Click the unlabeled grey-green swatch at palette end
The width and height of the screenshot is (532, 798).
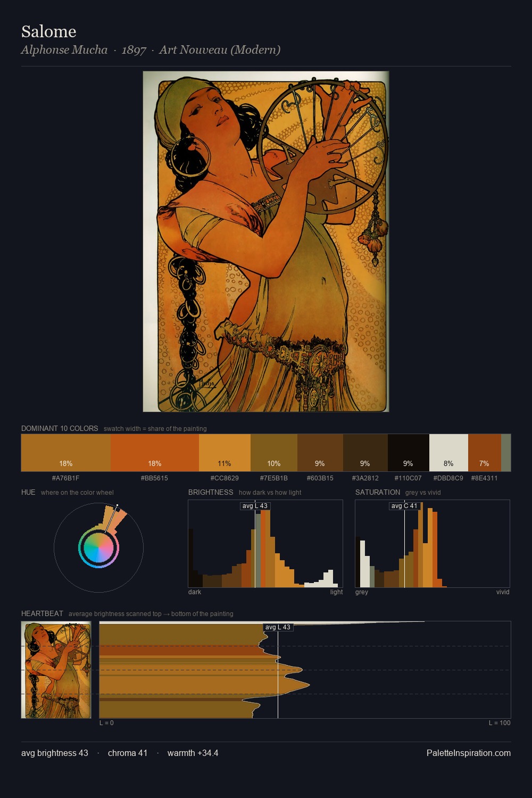pos(506,453)
